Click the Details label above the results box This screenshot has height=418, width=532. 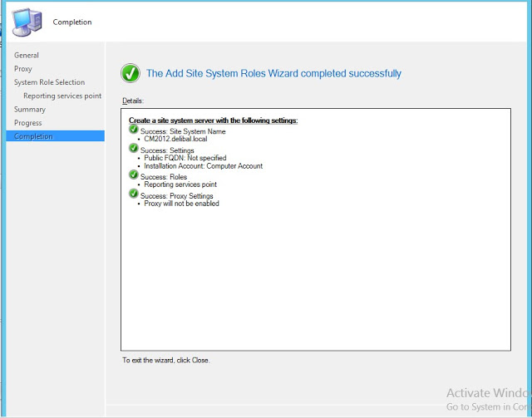133,101
